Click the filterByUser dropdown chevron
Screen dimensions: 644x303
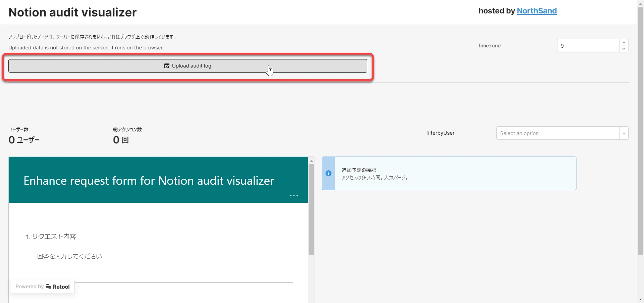[x=624, y=133]
